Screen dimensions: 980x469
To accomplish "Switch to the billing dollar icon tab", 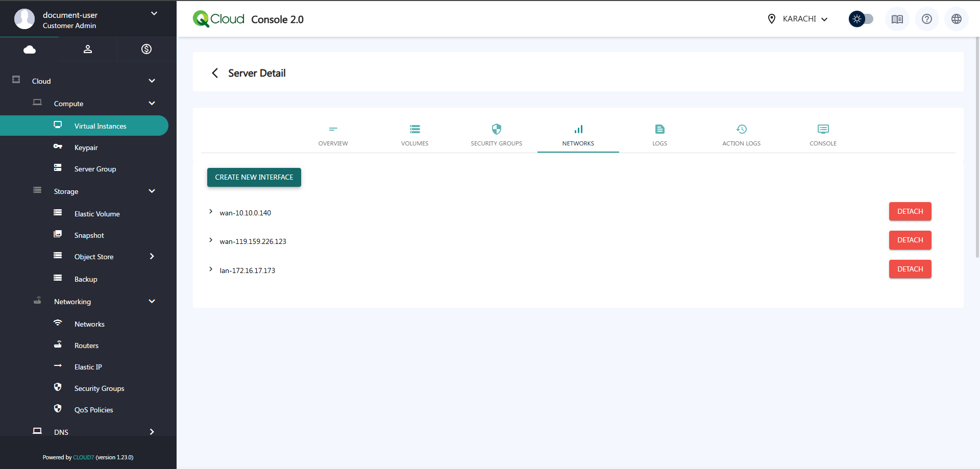I will (x=146, y=49).
